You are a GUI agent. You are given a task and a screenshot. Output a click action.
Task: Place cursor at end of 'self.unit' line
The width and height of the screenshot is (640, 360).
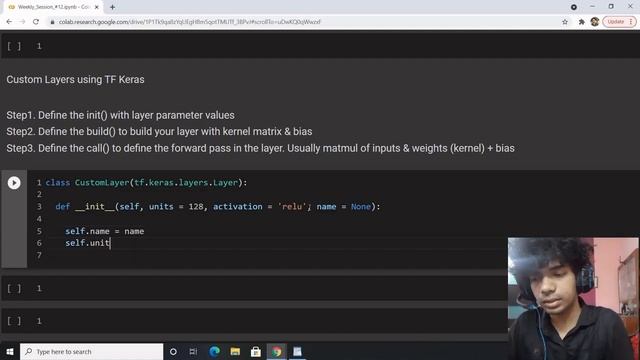(111, 243)
